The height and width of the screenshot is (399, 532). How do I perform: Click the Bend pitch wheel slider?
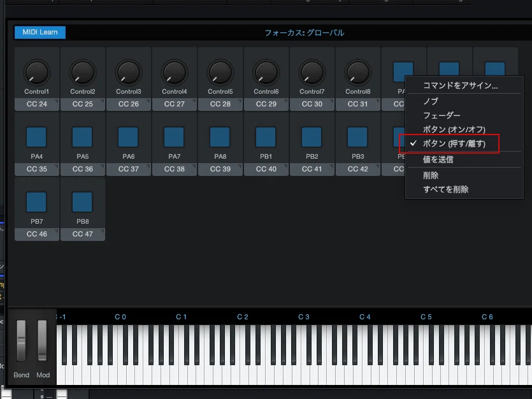pyautogui.click(x=21, y=340)
